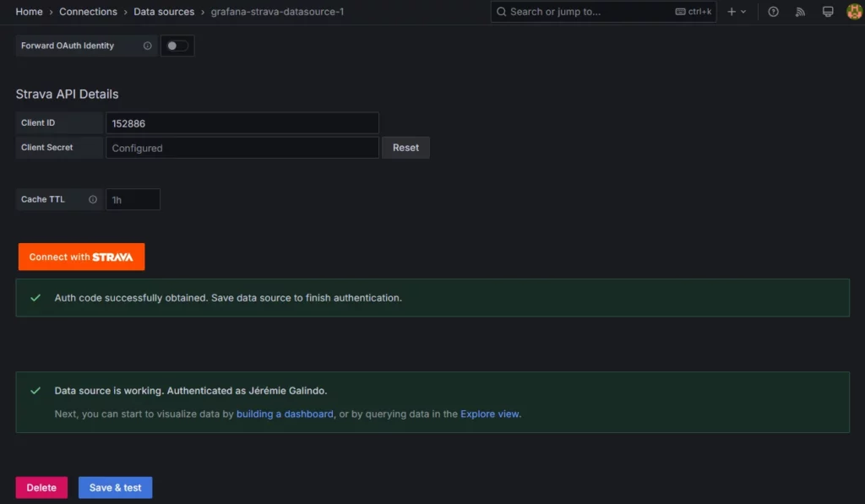
Task: Click the Data source is working message
Action: pos(190,391)
